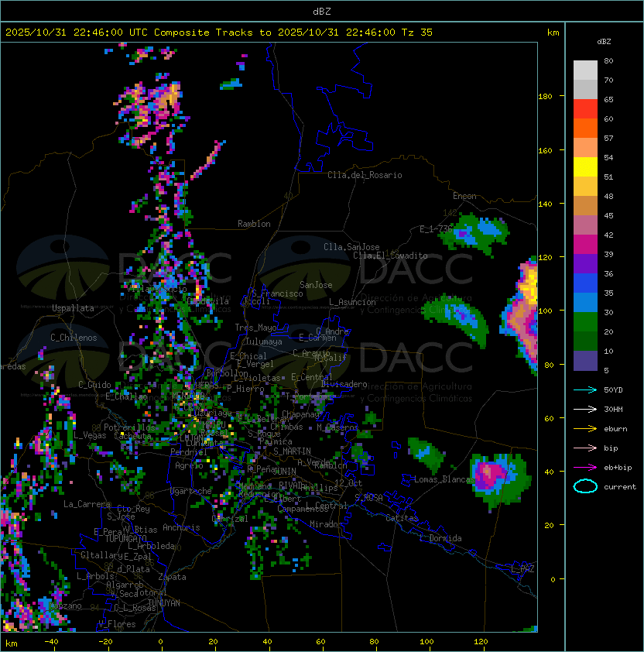
Task: Click the L_PAZ place label
Action: pos(522,569)
